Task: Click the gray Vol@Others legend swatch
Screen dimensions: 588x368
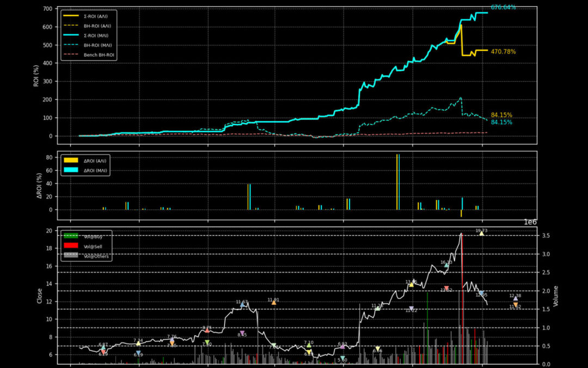Action: (71, 256)
